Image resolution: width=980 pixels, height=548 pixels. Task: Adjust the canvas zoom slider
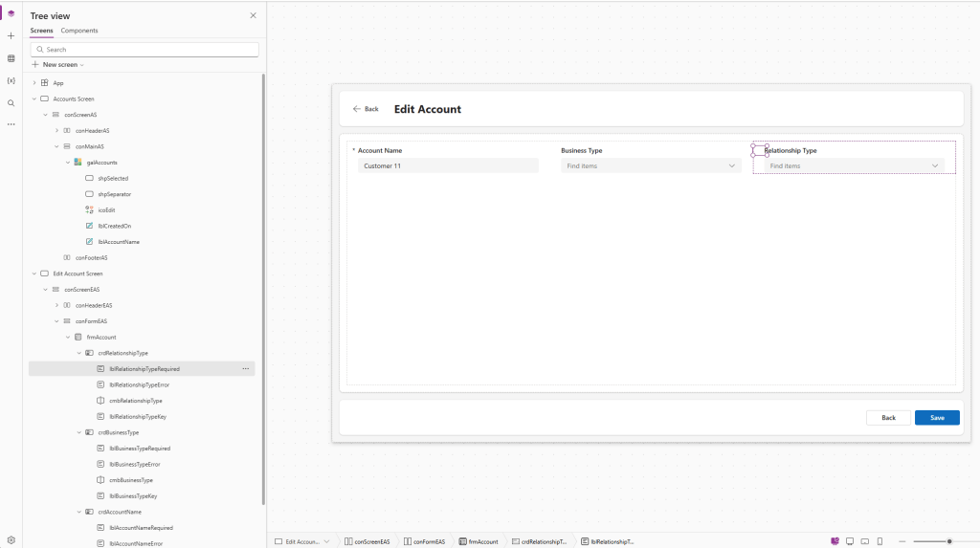point(948,541)
